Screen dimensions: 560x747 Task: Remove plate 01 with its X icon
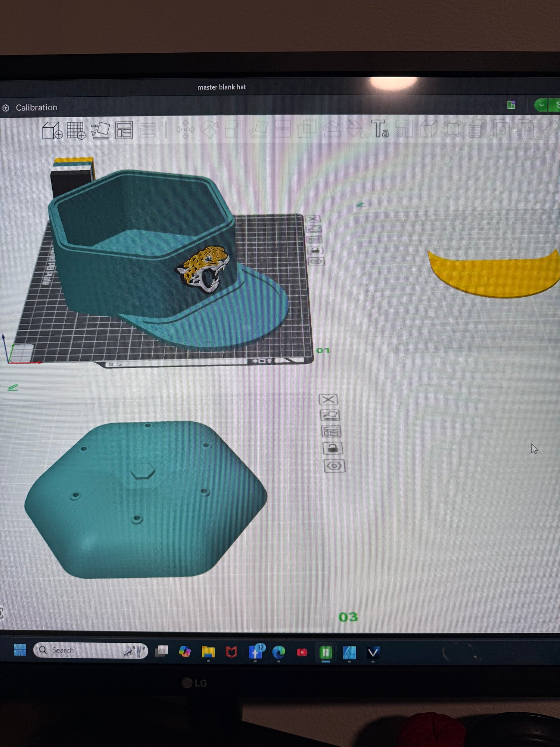tap(312, 219)
